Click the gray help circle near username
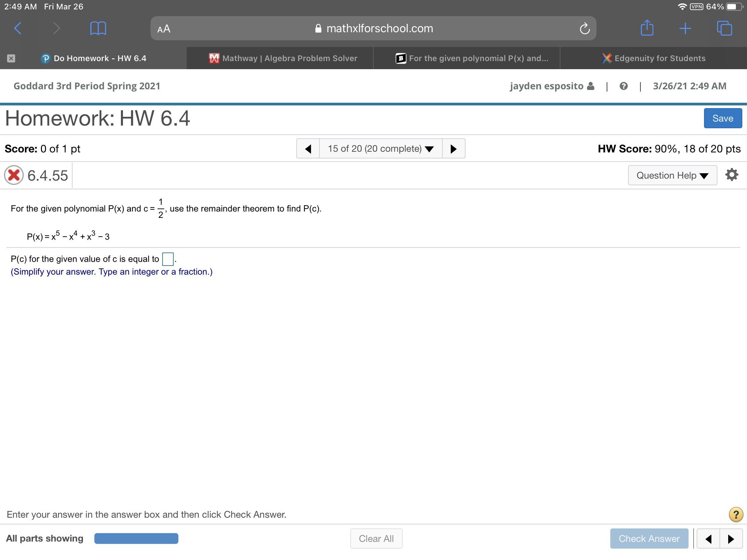This screenshot has width=747, height=560. pyautogui.click(x=623, y=86)
